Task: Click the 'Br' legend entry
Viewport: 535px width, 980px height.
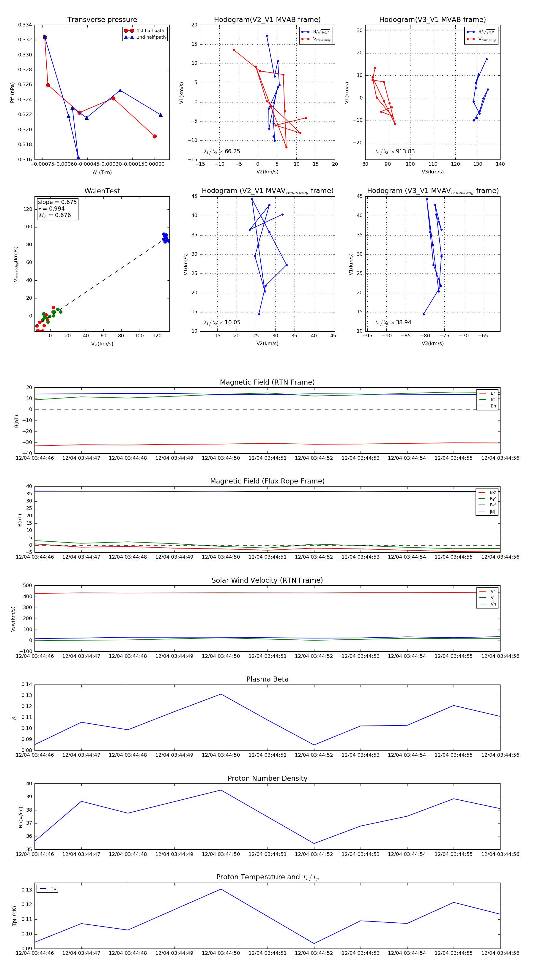Action: (x=487, y=393)
